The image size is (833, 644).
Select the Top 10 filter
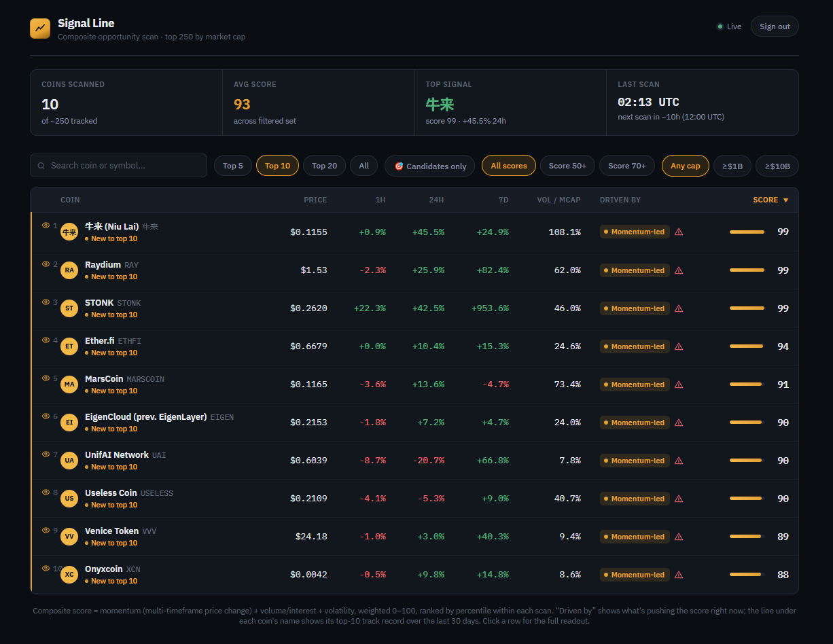pos(277,166)
